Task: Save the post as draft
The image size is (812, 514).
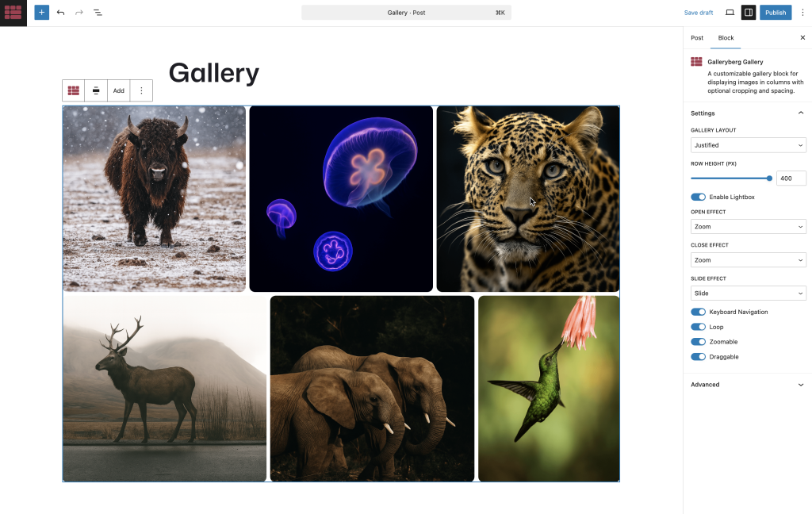Action: 698,13
